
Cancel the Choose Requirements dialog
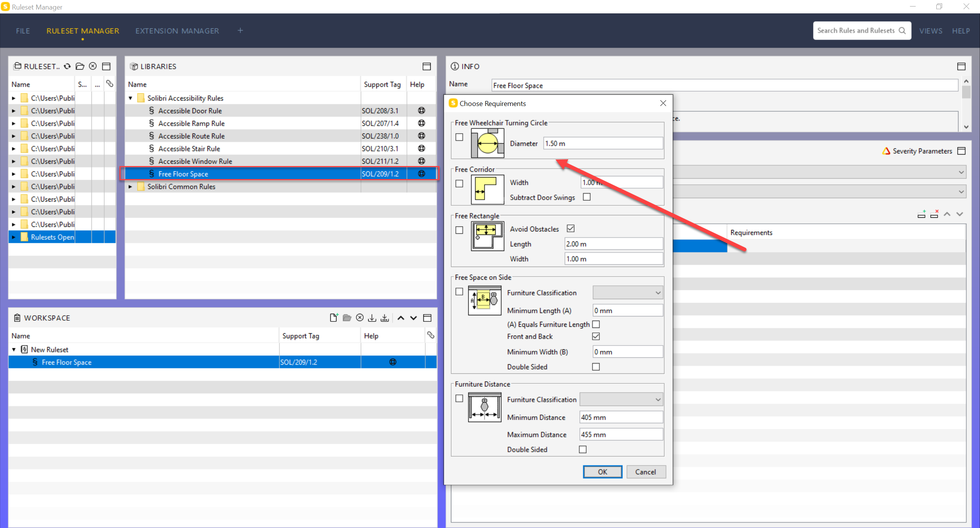[646, 472]
